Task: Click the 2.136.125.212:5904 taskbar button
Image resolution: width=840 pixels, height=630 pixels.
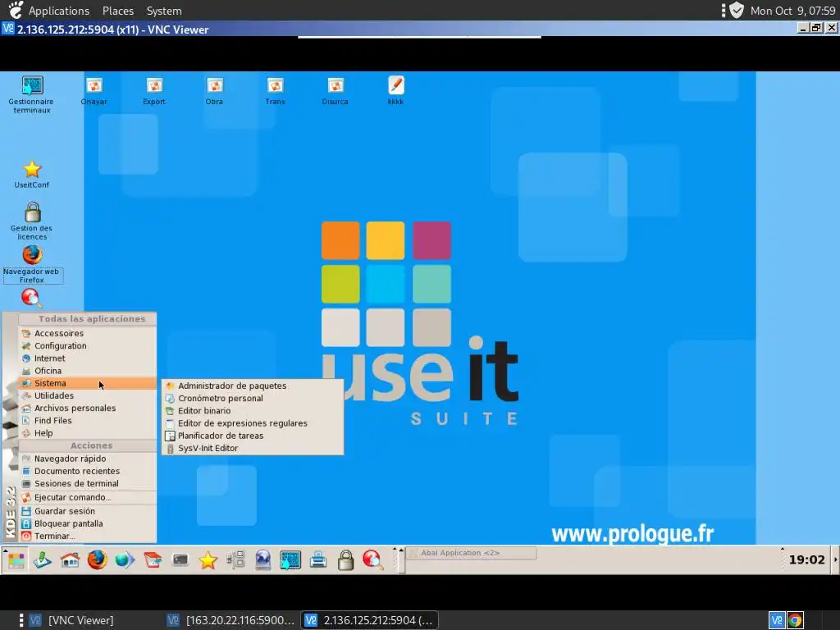Action: click(x=369, y=620)
